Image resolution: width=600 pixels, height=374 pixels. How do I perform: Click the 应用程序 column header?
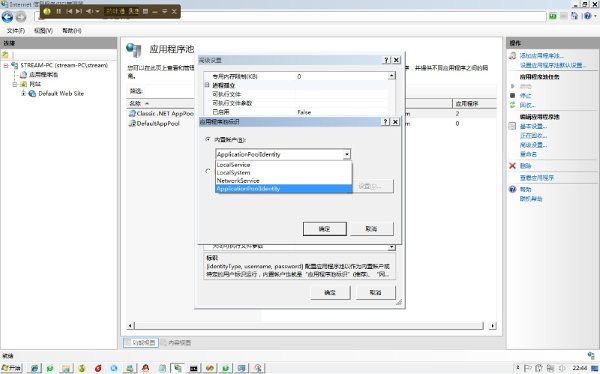(x=466, y=103)
